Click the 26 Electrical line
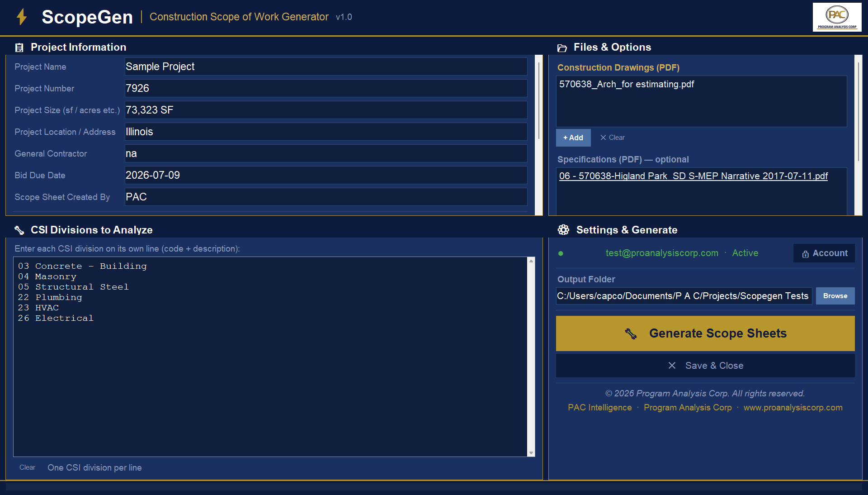The image size is (868, 495). coord(56,318)
